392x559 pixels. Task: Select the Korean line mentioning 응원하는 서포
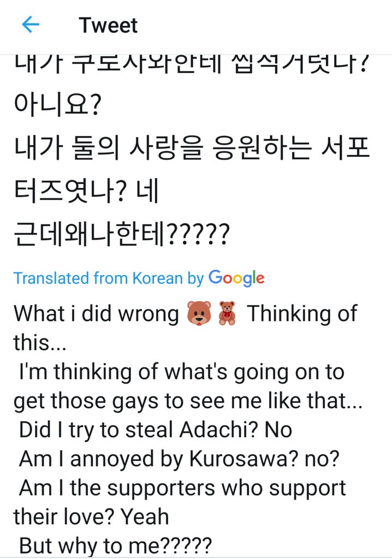[x=192, y=148]
